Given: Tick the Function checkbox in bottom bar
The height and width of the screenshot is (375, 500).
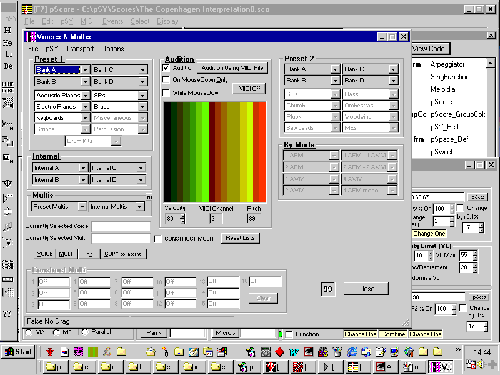Looking at the screenshot, I should [x=289, y=334].
